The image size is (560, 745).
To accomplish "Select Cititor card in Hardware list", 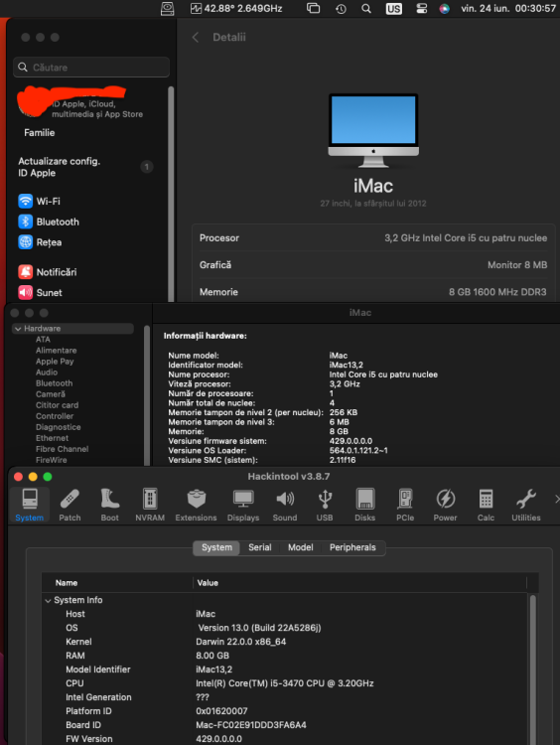I will [57, 405].
